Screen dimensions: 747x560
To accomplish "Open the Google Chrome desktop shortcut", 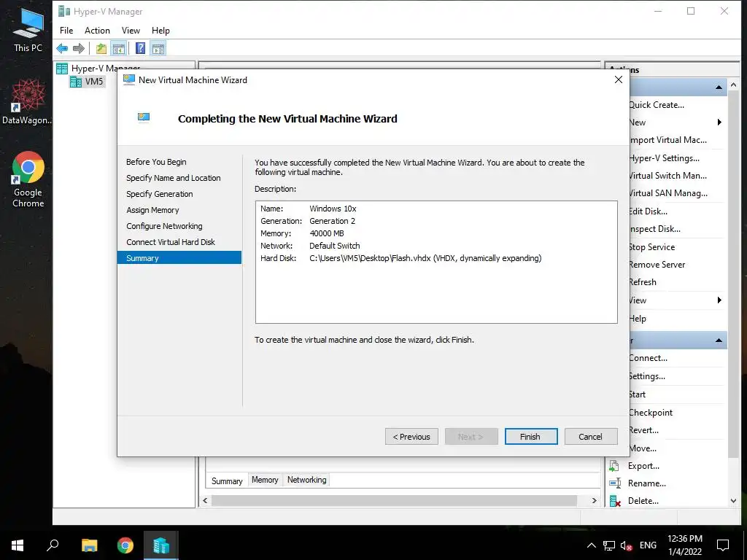I will coord(28,179).
